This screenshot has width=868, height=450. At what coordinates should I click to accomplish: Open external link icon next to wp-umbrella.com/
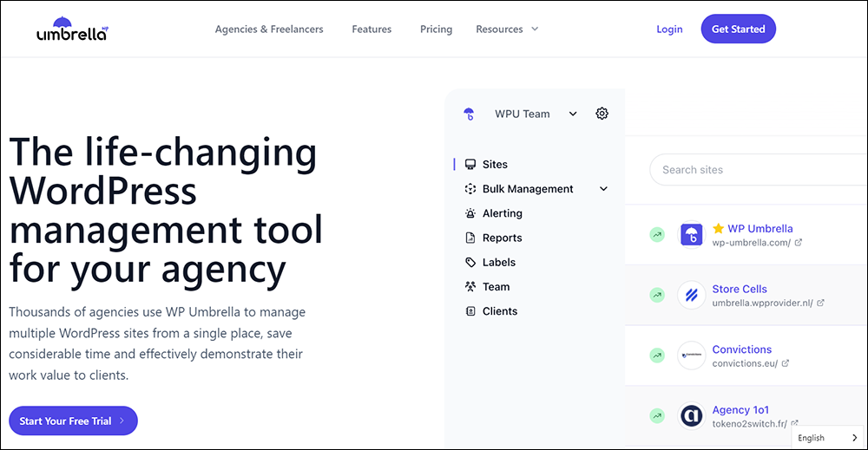(x=799, y=242)
